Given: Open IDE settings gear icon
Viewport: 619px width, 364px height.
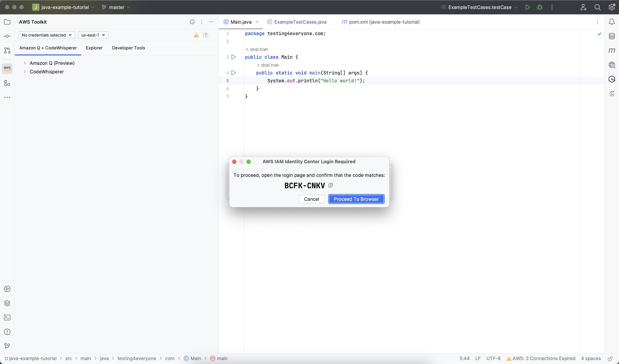Looking at the screenshot, I should pyautogui.click(x=612, y=7).
